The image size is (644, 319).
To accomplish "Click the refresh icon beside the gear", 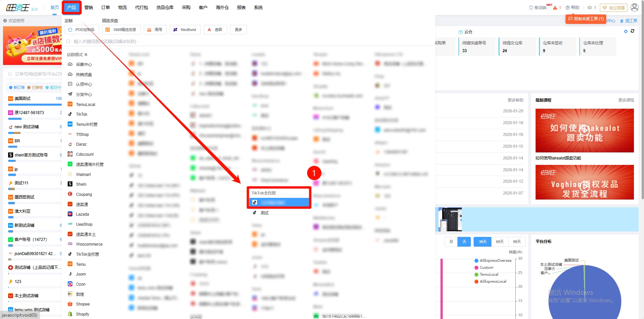I will tap(633, 31).
